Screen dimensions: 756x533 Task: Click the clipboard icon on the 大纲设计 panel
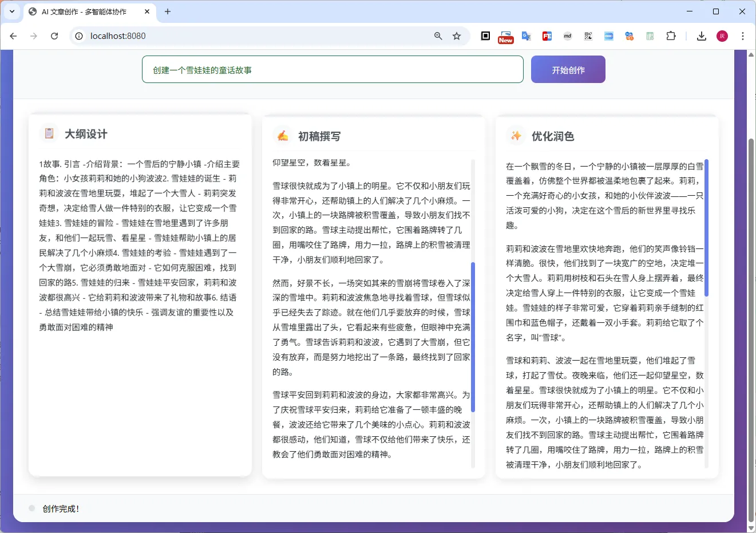49,133
